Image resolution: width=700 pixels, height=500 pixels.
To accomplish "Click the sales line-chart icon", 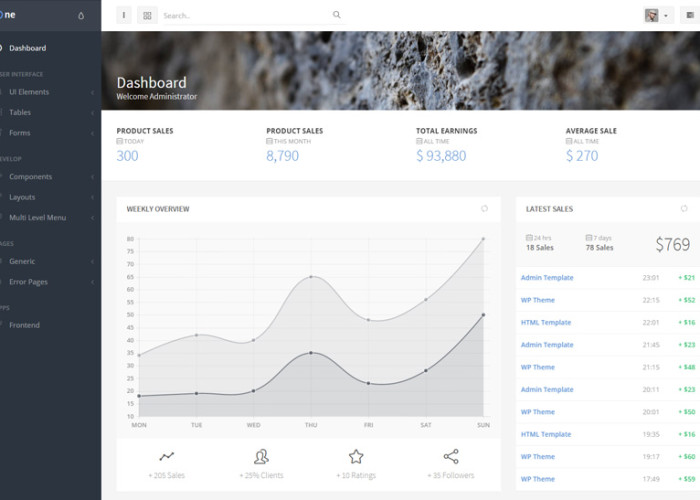I will [167, 456].
